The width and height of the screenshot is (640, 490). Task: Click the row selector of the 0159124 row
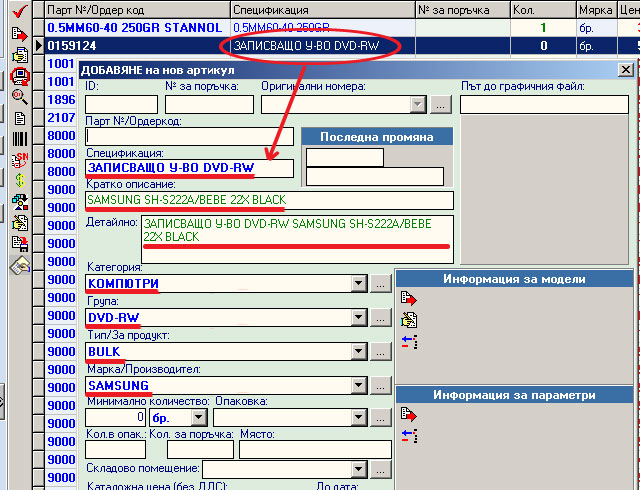[38, 45]
